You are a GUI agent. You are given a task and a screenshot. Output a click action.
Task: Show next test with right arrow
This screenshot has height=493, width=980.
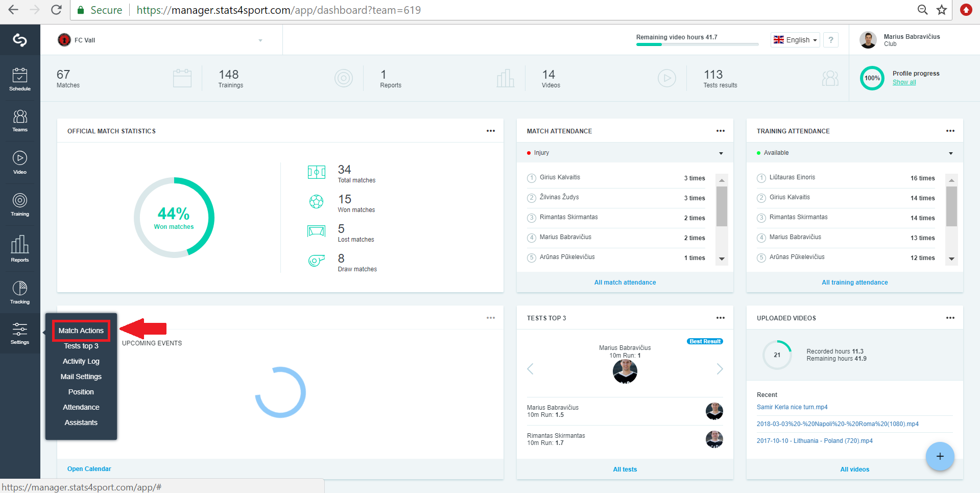[x=720, y=369]
